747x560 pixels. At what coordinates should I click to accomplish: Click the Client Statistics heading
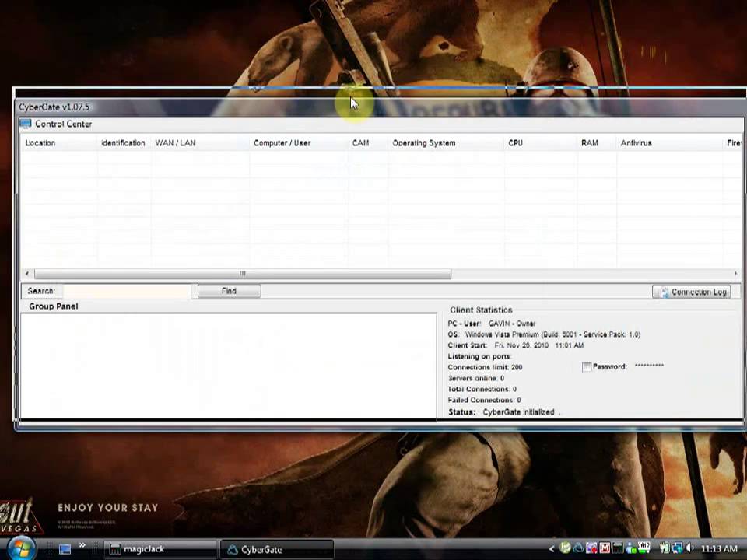coord(481,310)
